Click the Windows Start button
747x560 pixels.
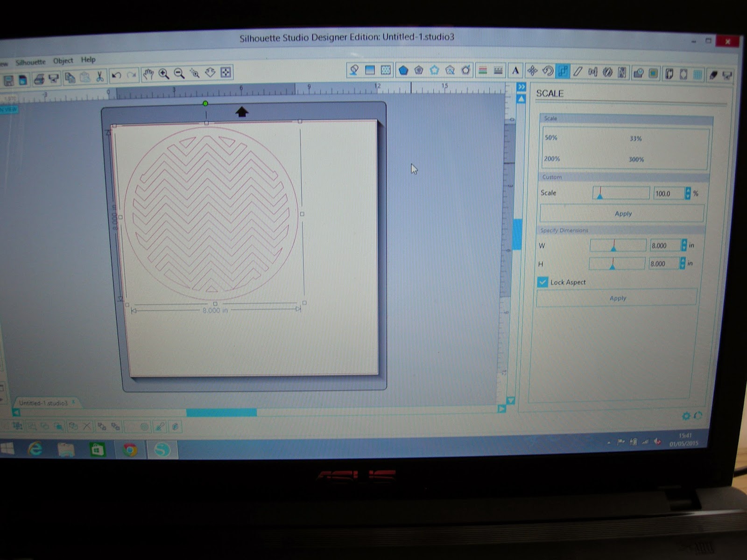(7, 449)
